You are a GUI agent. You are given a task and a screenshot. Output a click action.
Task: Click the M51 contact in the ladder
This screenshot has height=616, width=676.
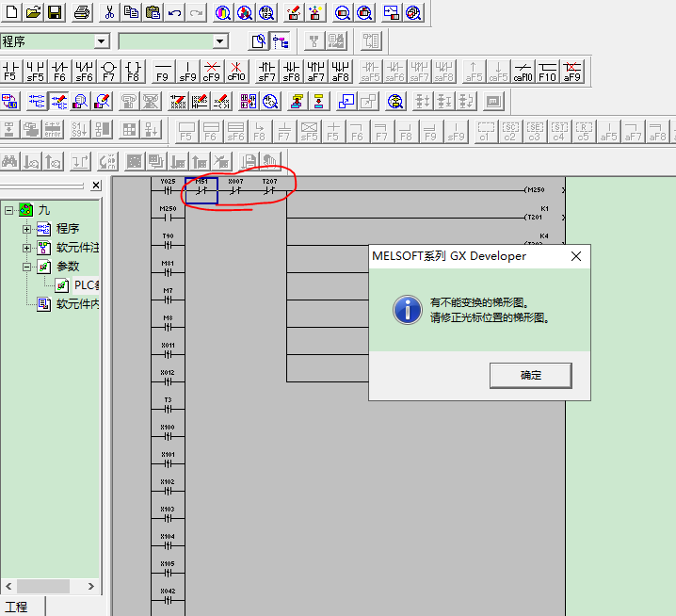pyautogui.click(x=201, y=190)
